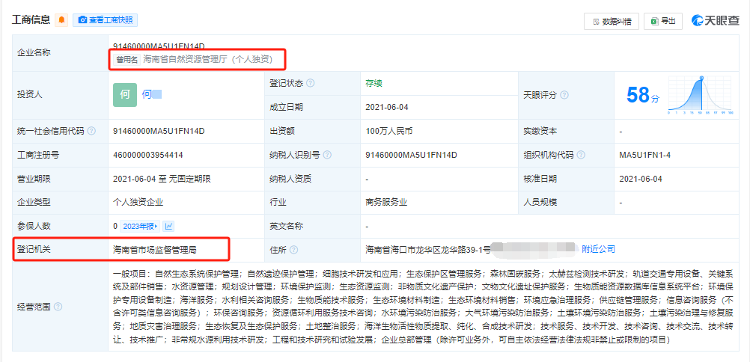Open 查看工商快照 snapshot button
This screenshot has height=362, width=750.
(105, 20)
